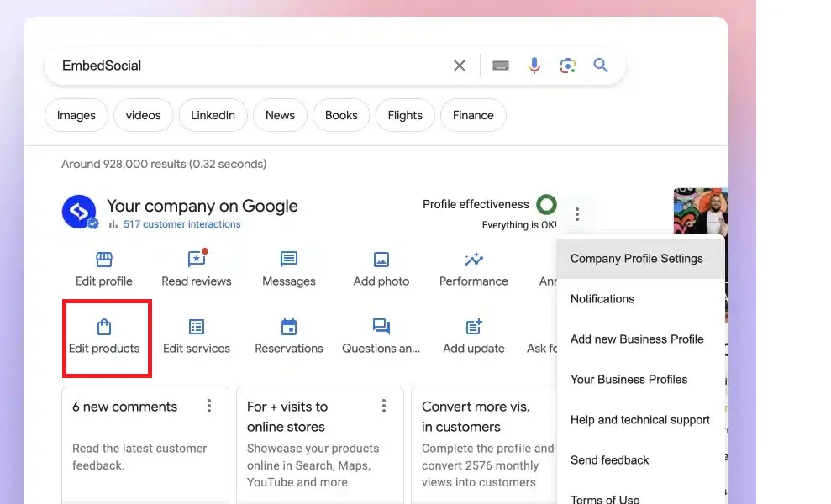Open the Finance filter

click(x=473, y=116)
